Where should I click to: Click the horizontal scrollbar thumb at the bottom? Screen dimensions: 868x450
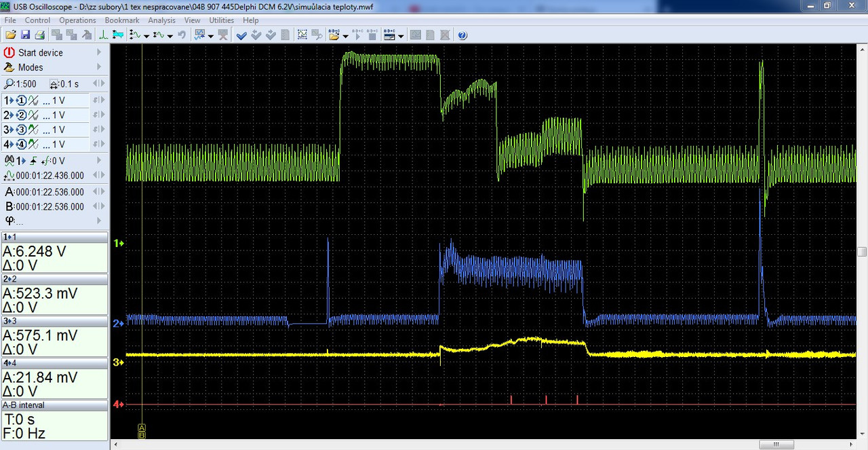click(776, 445)
